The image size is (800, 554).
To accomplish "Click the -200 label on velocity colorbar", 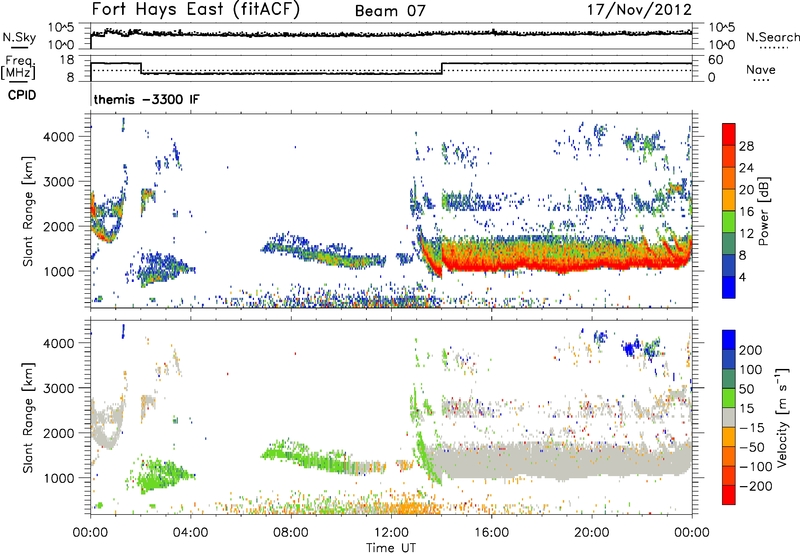I will point(757,486).
